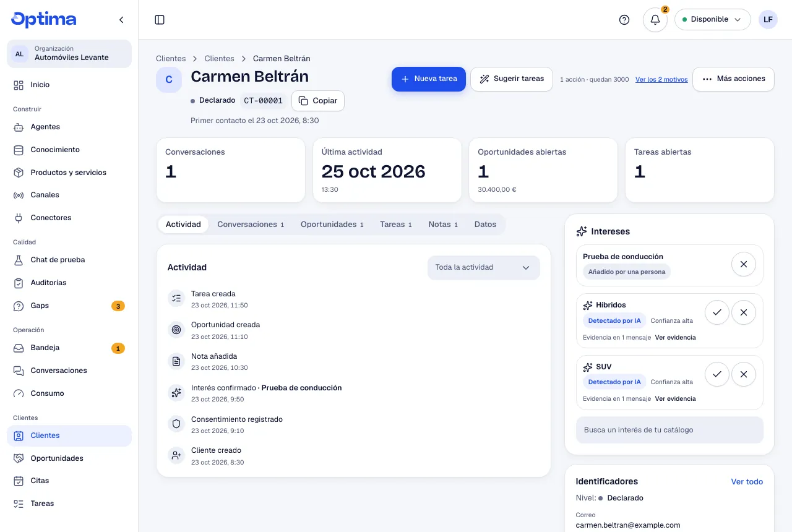
Task: Open the Disponible status dropdown
Action: pos(712,19)
